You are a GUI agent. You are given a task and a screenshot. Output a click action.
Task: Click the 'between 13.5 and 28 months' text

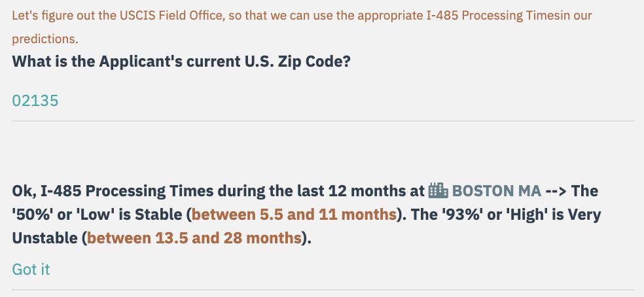pos(194,238)
